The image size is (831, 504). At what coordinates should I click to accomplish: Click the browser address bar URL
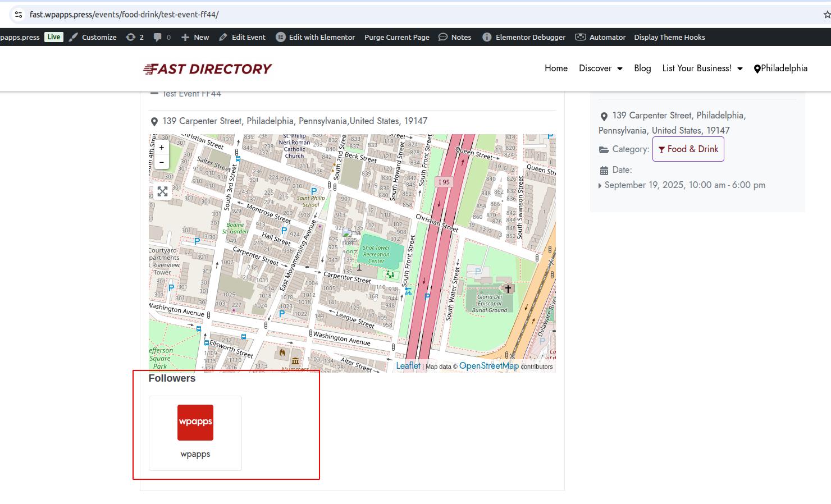124,15
